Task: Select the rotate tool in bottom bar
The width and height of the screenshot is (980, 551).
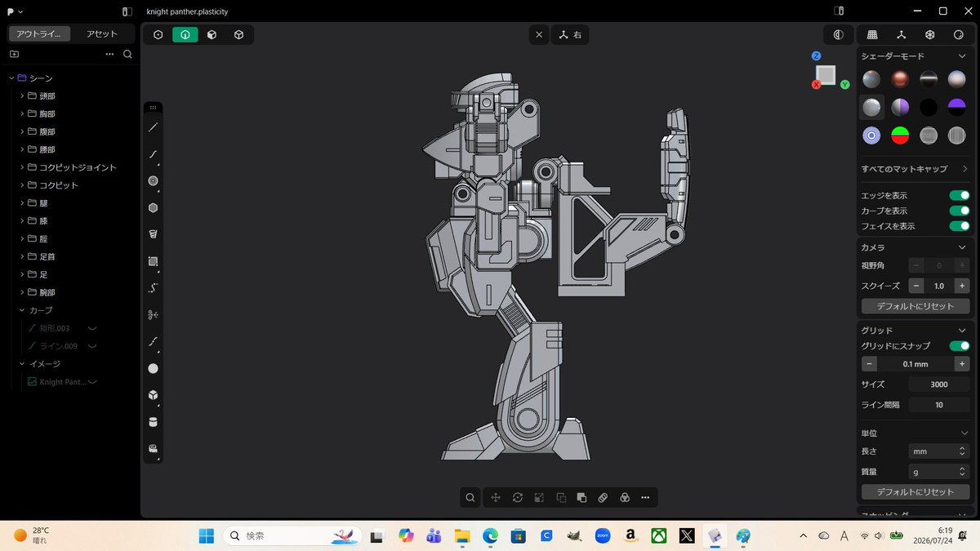Action: click(x=518, y=497)
